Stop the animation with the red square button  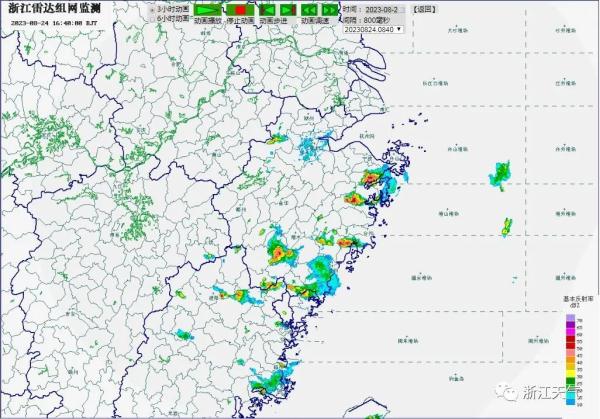pos(240,10)
